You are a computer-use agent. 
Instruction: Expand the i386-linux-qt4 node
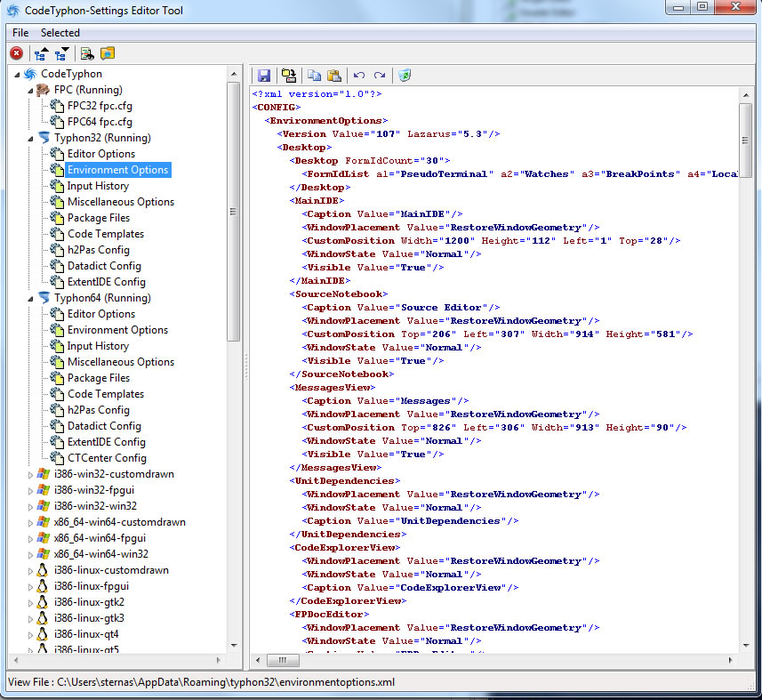click(30, 635)
